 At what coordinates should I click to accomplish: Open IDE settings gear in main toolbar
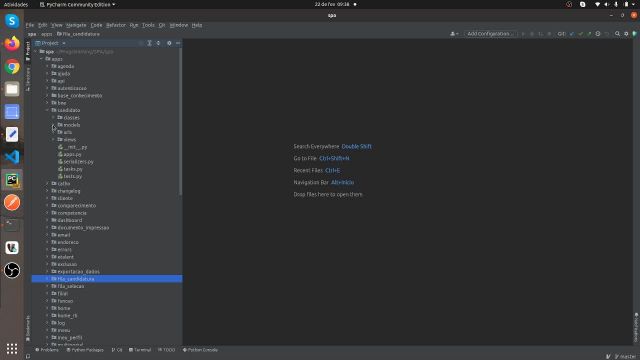(626, 34)
